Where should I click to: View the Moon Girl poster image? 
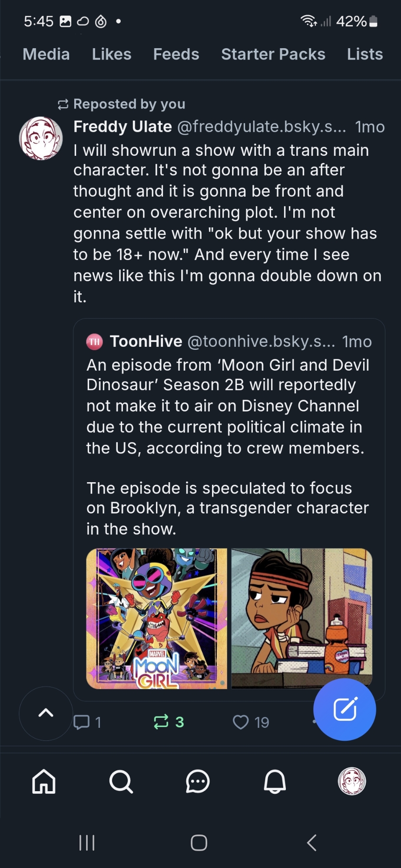tap(157, 618)
